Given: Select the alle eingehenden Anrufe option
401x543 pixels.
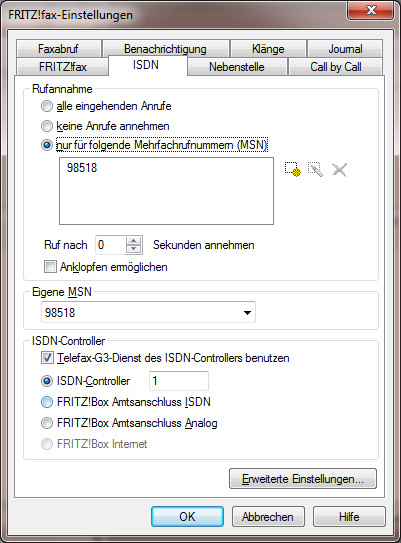Looking at the screenshot, I should coord(47,106).
